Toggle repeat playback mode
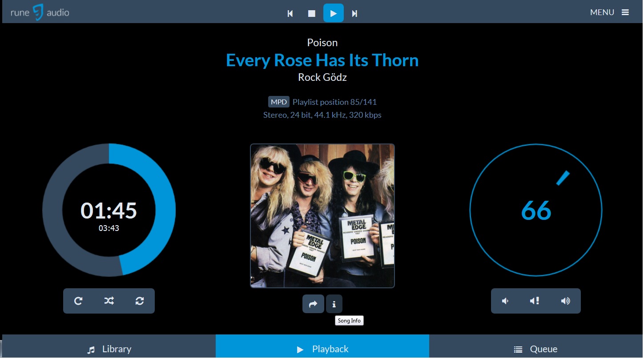This screenshot has width=644, height=358. tap(78, 301)
